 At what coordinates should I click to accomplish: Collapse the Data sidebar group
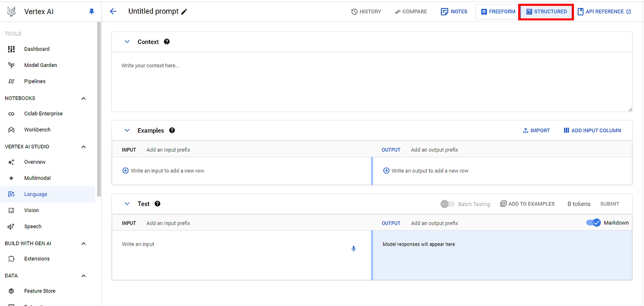point(84,275)
